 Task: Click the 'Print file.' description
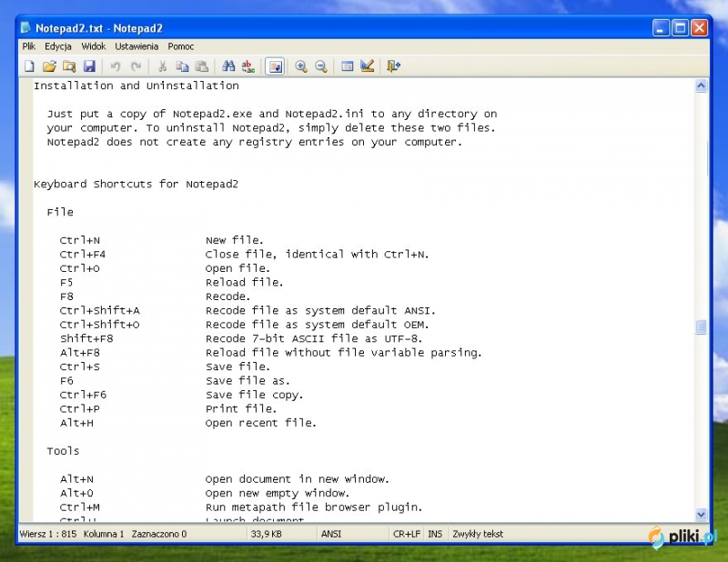(x=241, y=409)
